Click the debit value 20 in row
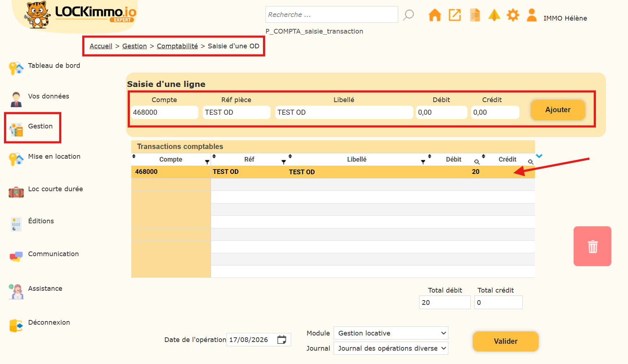628x364 pixels. [x=476, y=172]
